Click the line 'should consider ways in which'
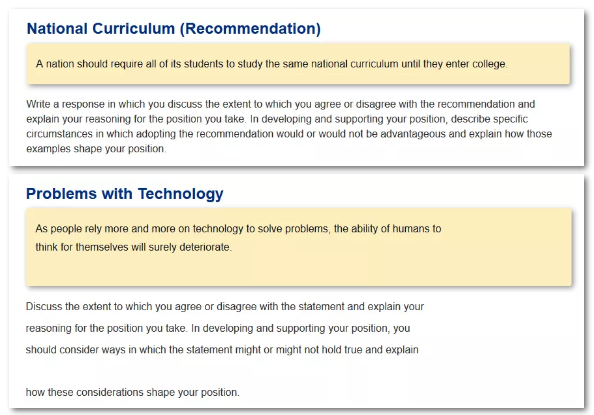The width and height of the screenshot is (594, 415). [x=222, y=349]
